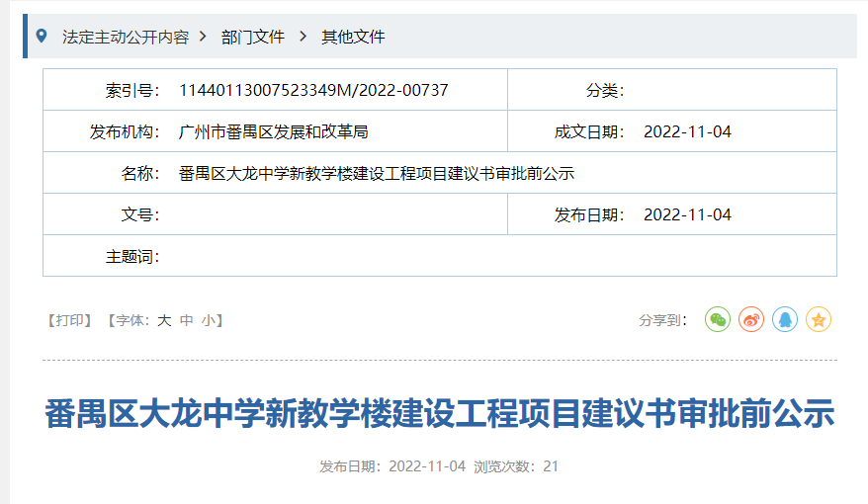
Task: Click the 名称 row title text
Action: [x=377, y=173]
